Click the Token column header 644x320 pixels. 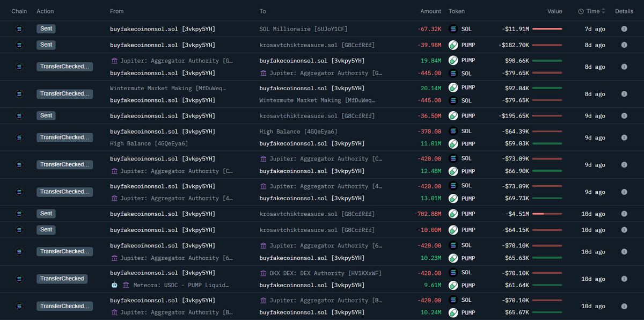pyautogui.click(x=457, y=11)
